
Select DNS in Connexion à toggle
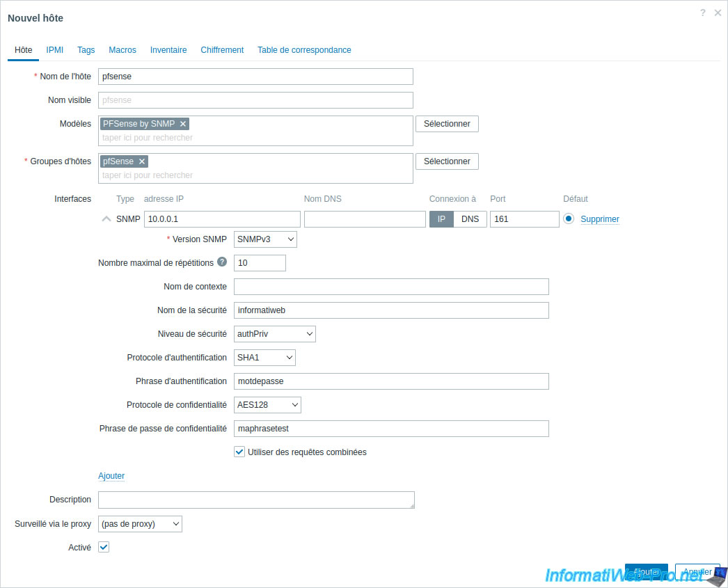tap(470, 219)
